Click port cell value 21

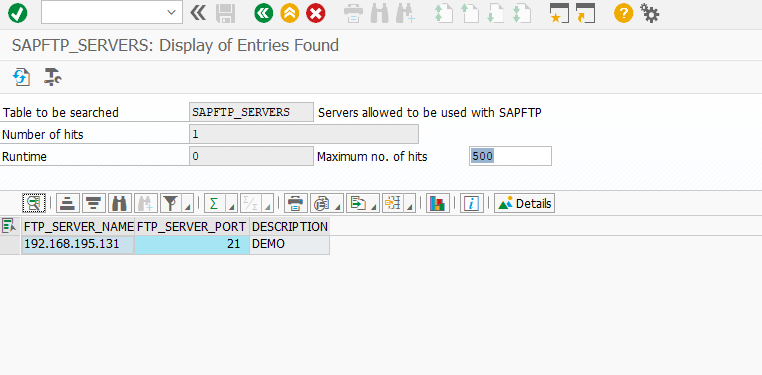pyautogui.click(x=192, y=244)
